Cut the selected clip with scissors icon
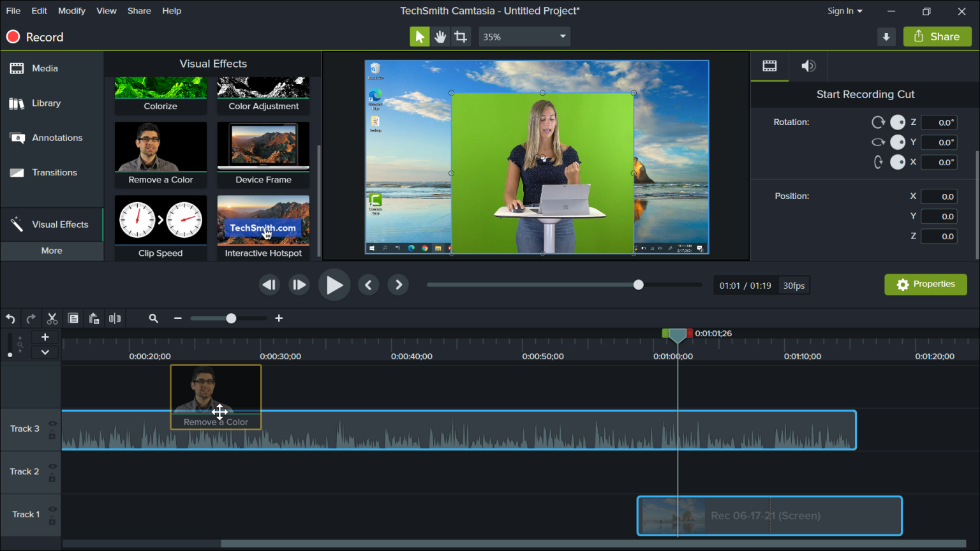 coord(52,318)
